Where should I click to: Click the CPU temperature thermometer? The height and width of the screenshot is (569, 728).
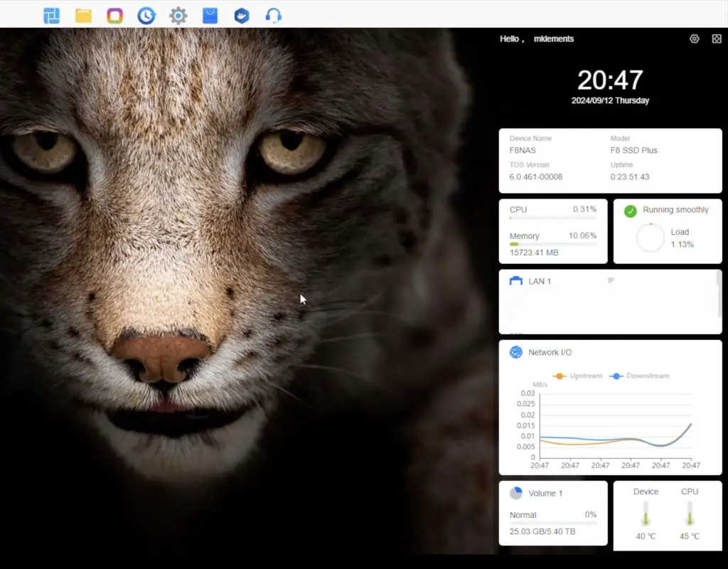[x=690, y=514]
